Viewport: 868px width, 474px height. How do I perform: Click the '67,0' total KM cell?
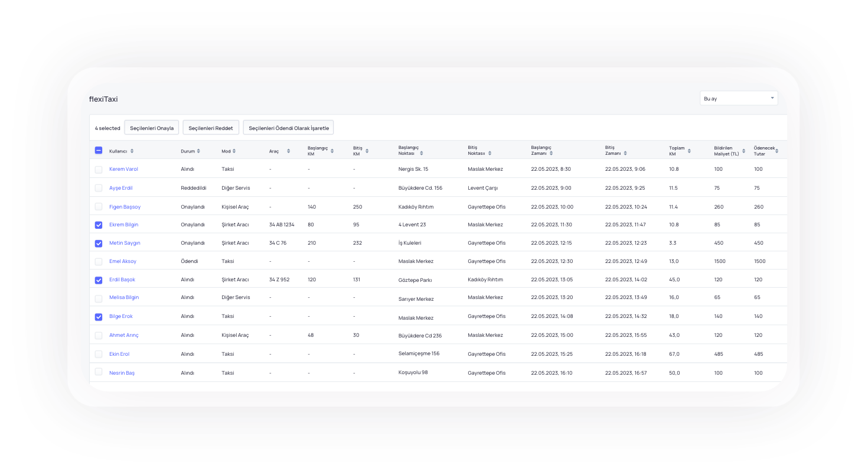click(x=674, y=354)
